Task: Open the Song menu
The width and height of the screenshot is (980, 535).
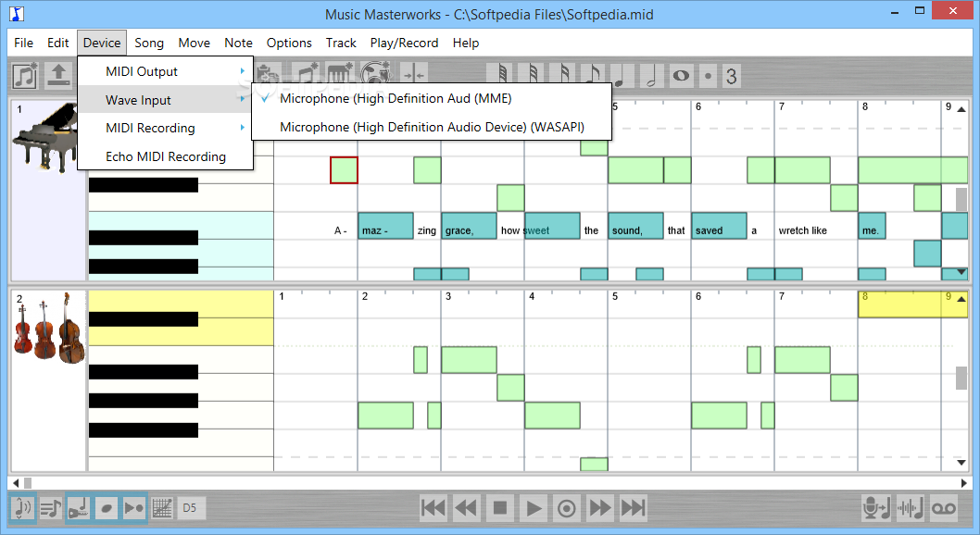Action: pos(149,44)
